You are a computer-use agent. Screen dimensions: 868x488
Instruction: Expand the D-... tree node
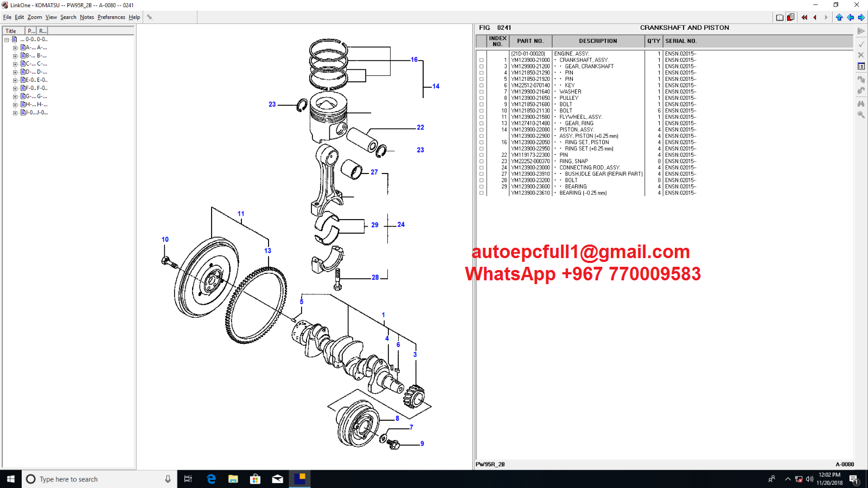coord(15,72)
